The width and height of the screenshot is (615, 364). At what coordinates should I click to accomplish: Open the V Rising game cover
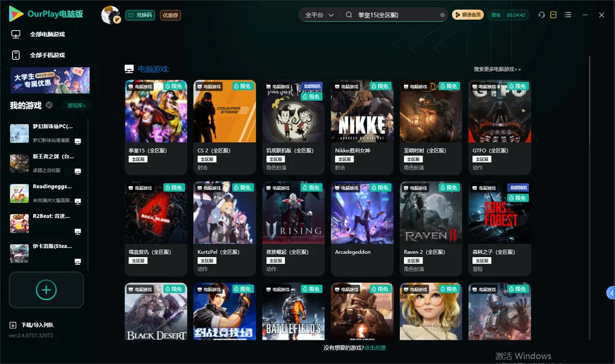tap(293, 213)
